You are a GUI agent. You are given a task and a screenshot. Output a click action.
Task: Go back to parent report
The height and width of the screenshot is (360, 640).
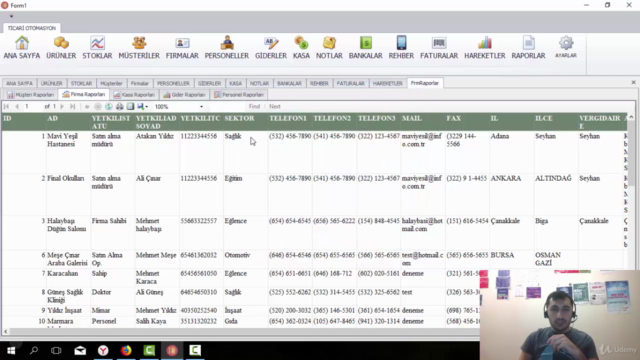87,107
